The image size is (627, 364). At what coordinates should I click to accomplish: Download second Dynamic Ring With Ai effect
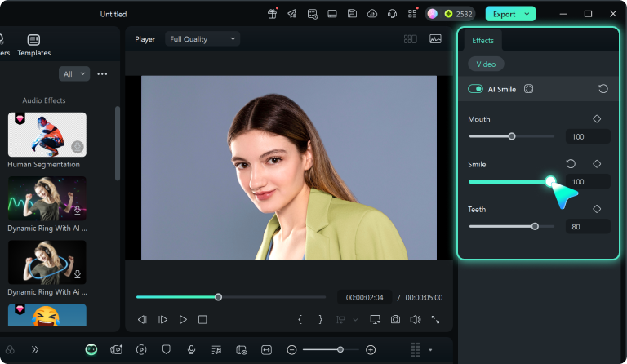[x=78, y=273]
